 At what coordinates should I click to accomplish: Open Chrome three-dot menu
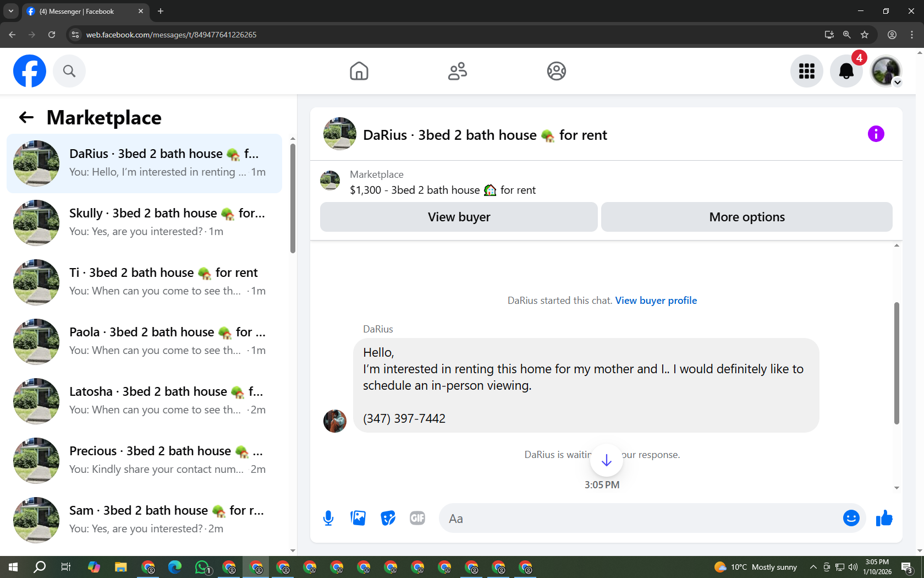(x=912, y=35)
